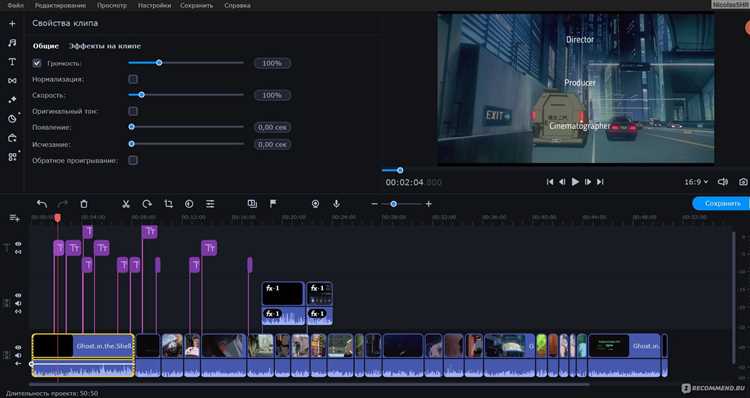Mute the overlay track speaker icon
Image resolution: width=750 pixels, height=398 pixels.
point(18,303)
